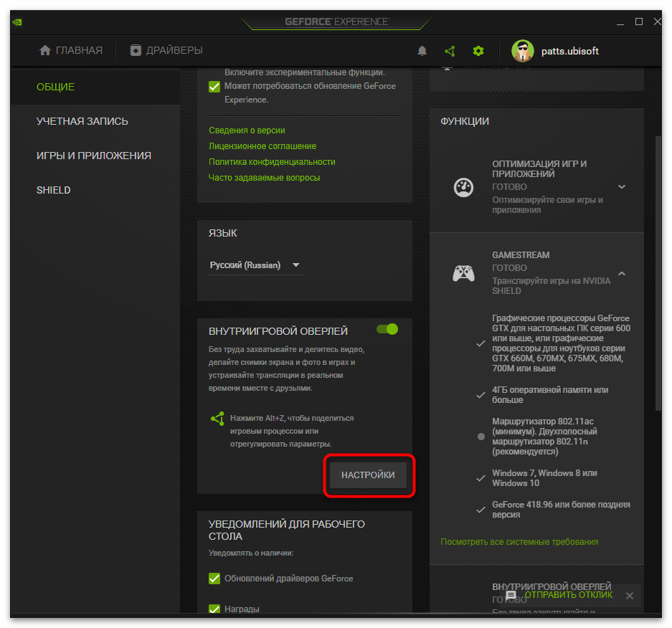Viewport: 672px width, 628px height.
Task: Select Учетная запись in the sidebar
Action: click(x=82, y=121)
